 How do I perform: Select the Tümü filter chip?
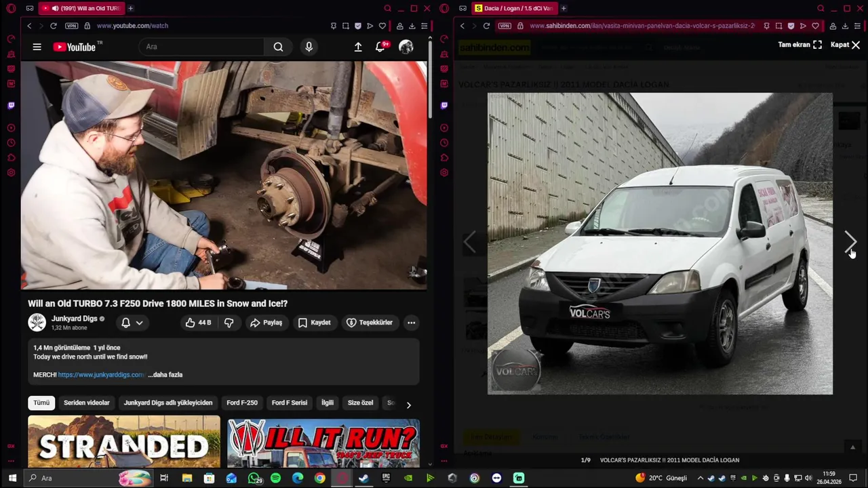(41, 403)
